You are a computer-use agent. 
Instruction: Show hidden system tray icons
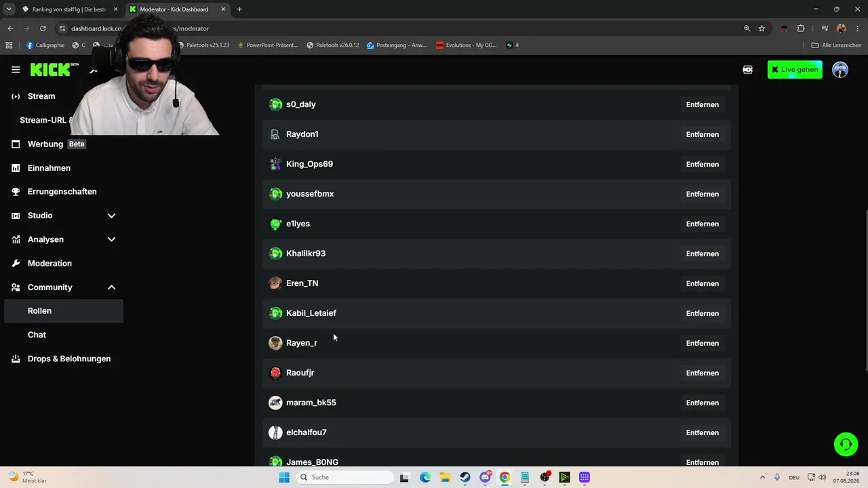[762, 477]
